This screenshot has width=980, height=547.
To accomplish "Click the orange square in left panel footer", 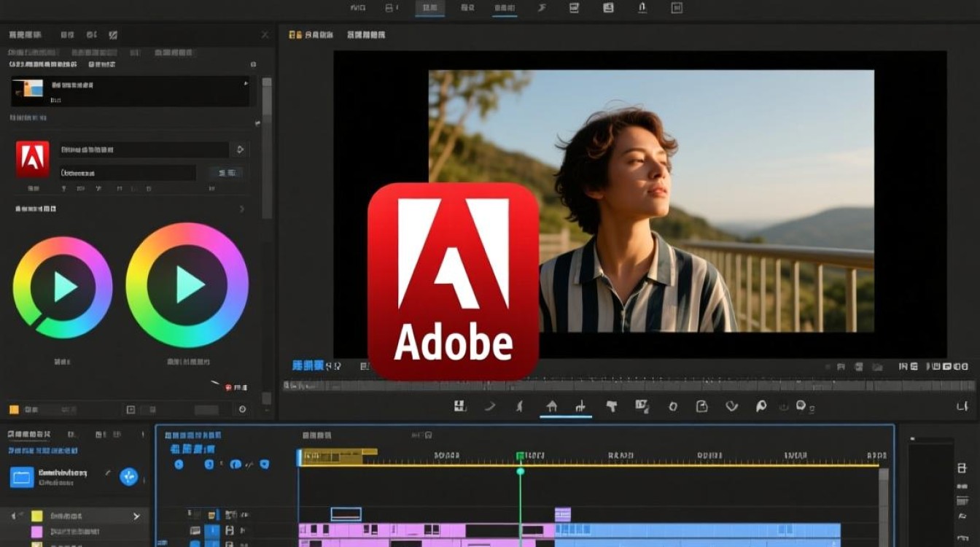I will tap(13, 410).
